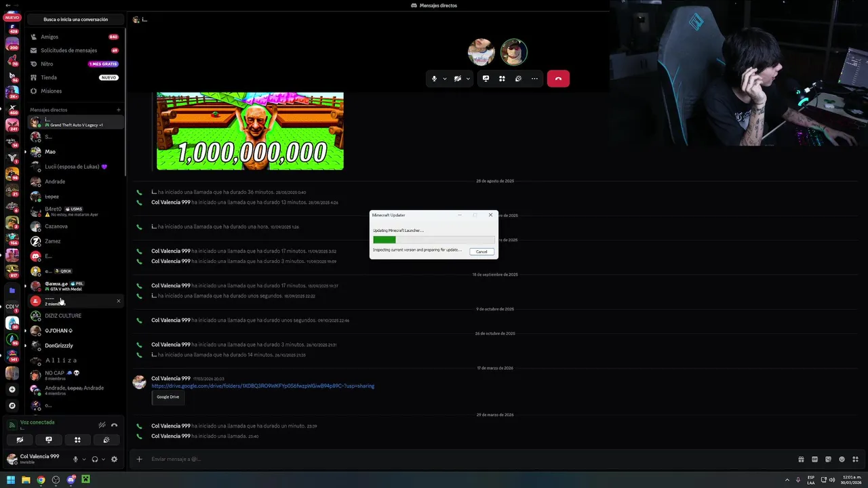Image resolution: width=868 pixels, height=488 pixels.
Task: Open the DonGrizzzly direct message
Action: coord(75,346)
